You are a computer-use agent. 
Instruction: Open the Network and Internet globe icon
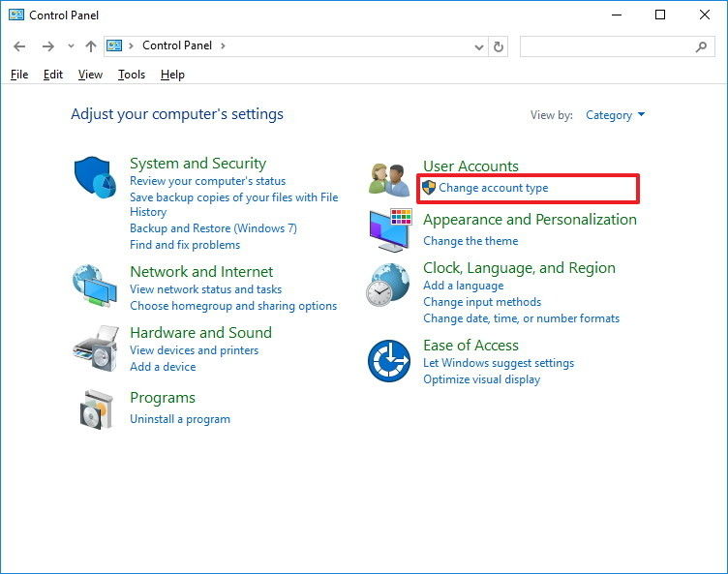click(x=95, y=287)
